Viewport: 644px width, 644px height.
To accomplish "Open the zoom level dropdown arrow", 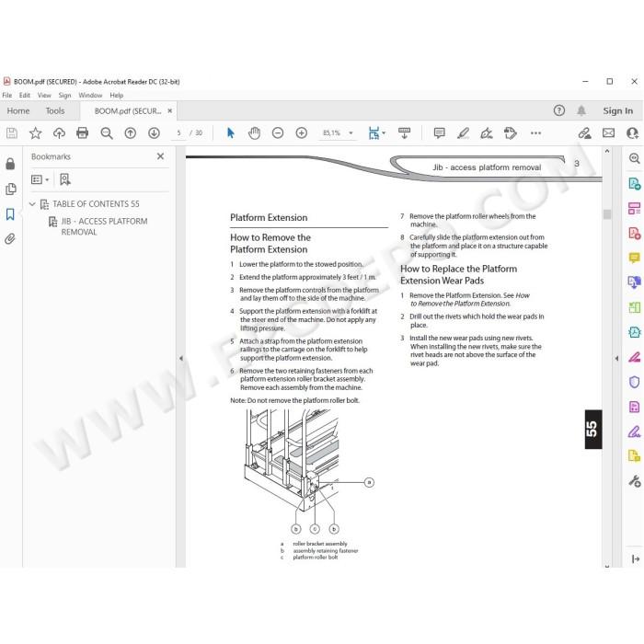I will coord(351,133).
